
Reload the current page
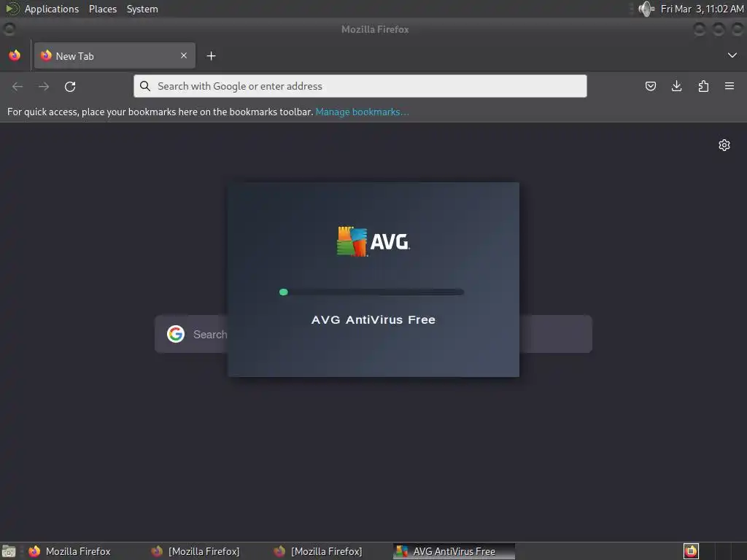click(x=70, y=86)
